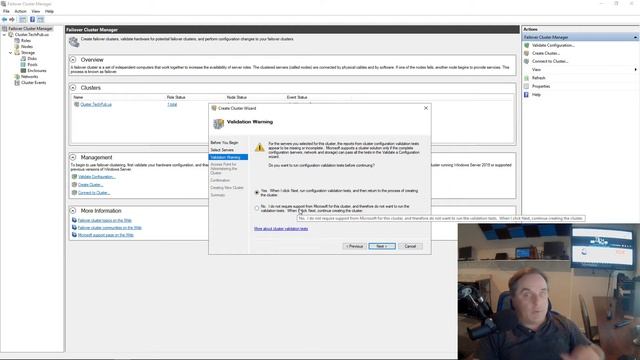The image size is (640, 360).
Task: Go to Select Servers wizard step
Action: click(222, 150)
